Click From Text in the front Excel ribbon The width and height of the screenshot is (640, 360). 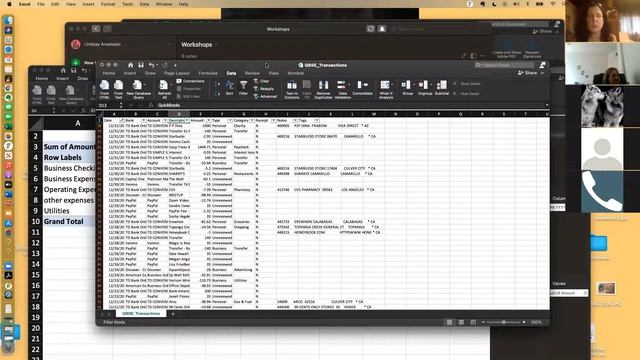pyautogui.click(x=118, y=89)
